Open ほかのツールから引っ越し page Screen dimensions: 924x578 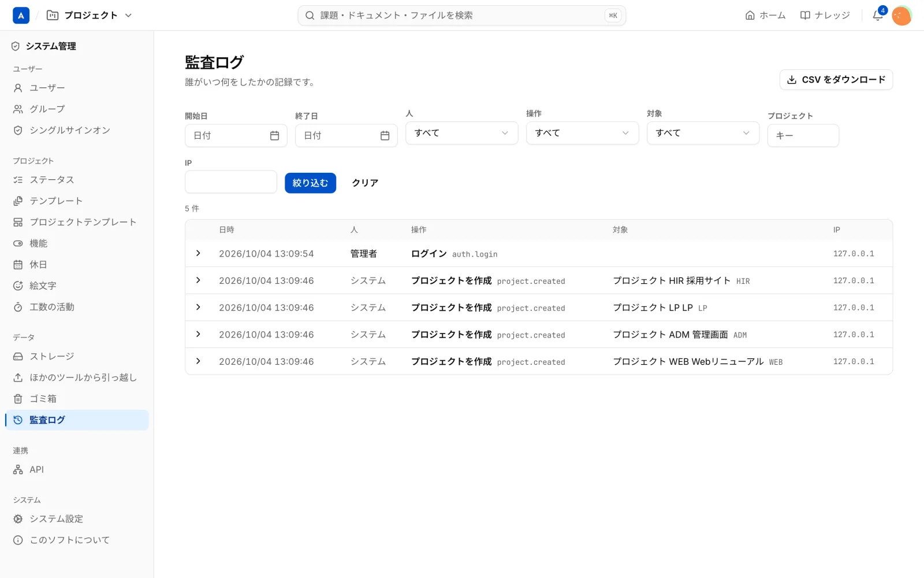pos(77,377)
